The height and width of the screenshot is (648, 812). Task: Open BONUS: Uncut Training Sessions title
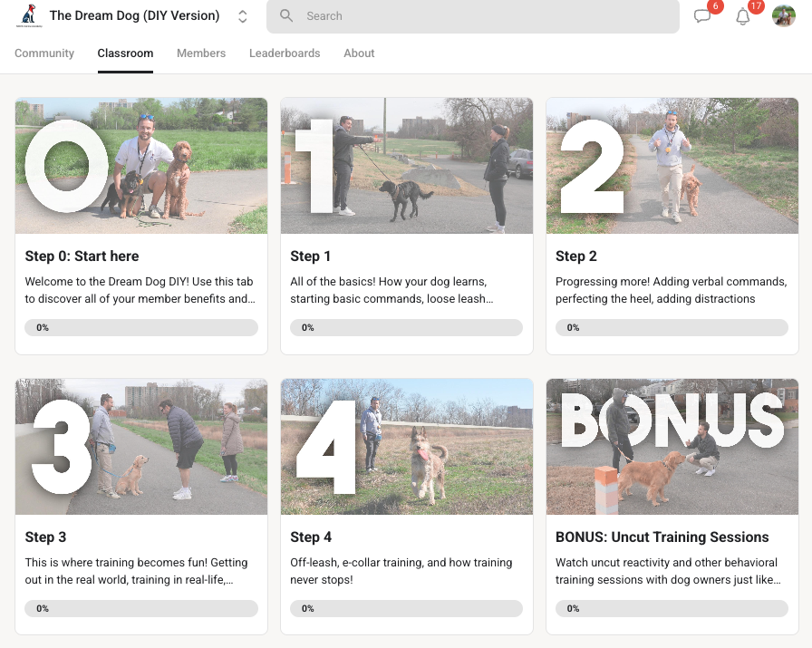point(662,537)
